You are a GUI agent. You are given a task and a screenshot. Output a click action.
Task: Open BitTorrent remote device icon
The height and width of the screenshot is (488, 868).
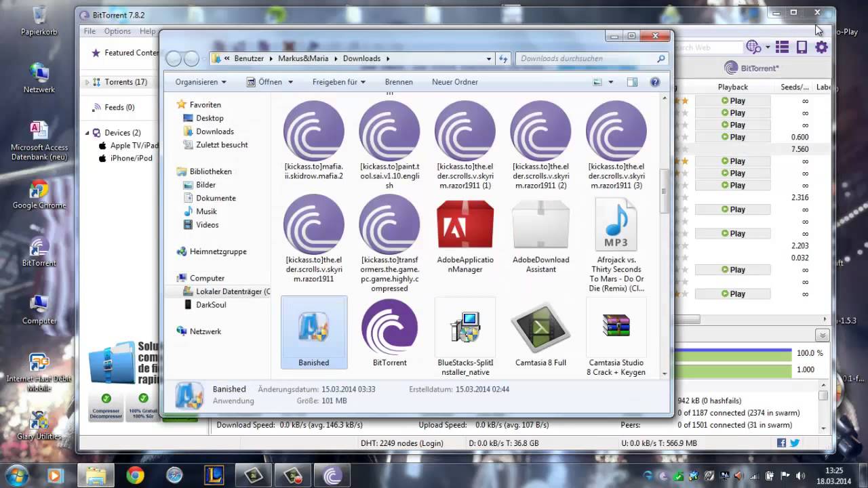coord(802,47)
